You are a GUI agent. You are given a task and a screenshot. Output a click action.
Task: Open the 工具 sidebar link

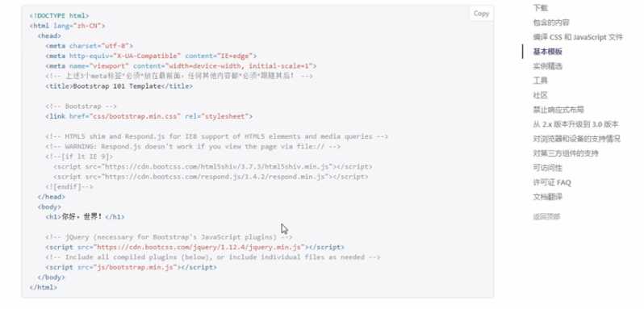tap(540, 81)
